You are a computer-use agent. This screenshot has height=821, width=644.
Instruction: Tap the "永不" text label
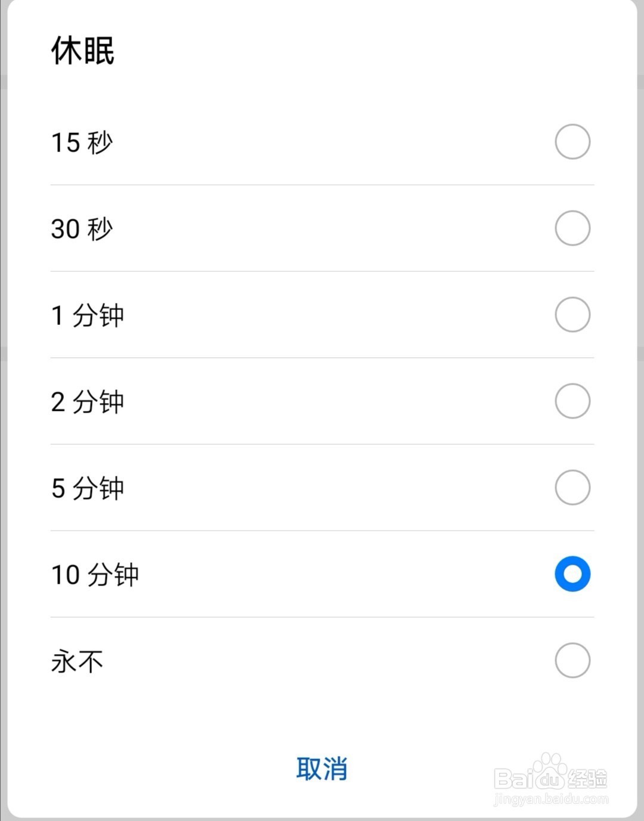(78, 661)
